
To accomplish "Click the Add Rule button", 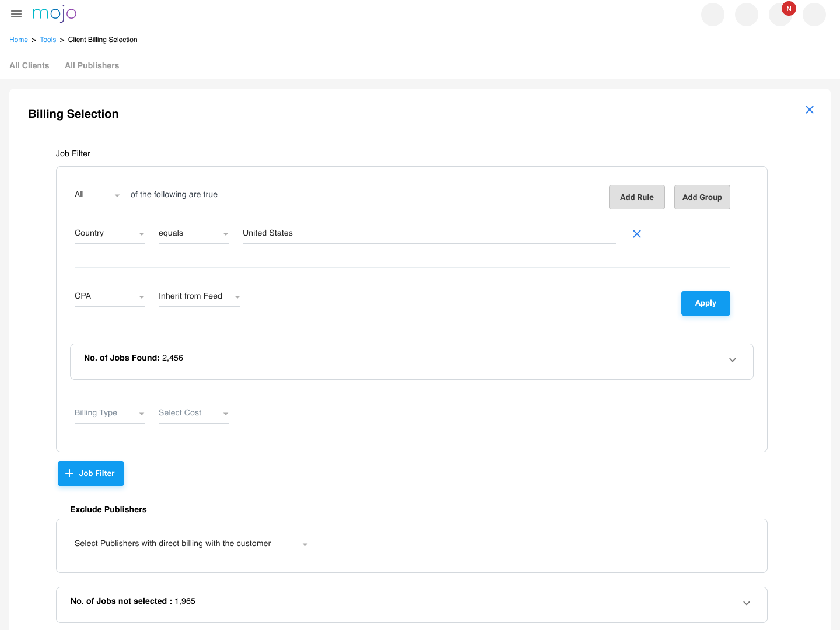I will (x=636, y=197).
